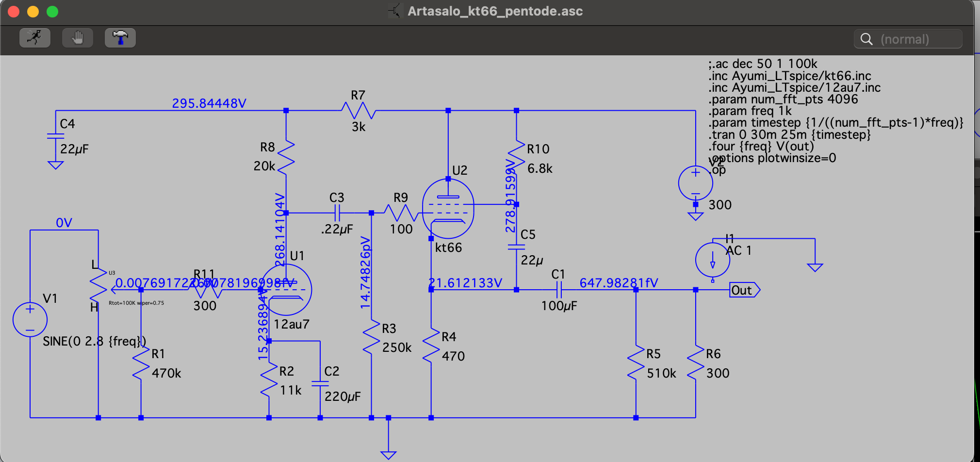Screen dimensions: 980x462
Task: Select capacitor C4 22µF symbol
Action: coord(56,136)
